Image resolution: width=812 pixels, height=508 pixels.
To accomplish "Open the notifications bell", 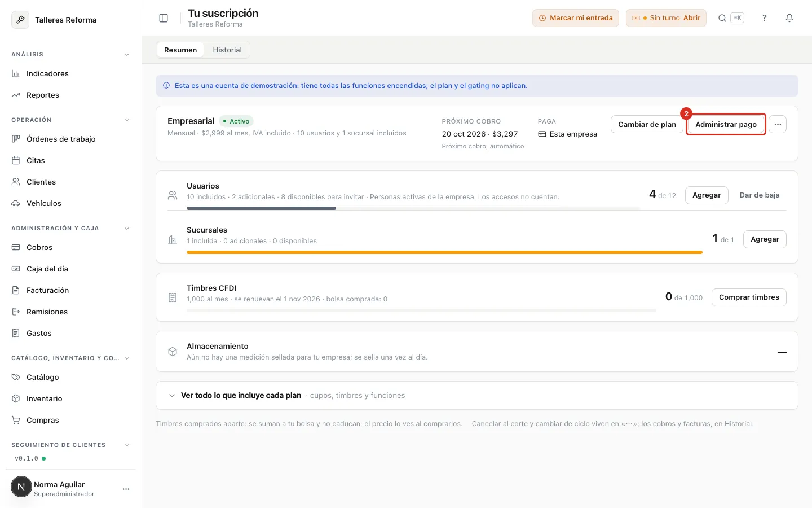I will (x=789, y=18).
